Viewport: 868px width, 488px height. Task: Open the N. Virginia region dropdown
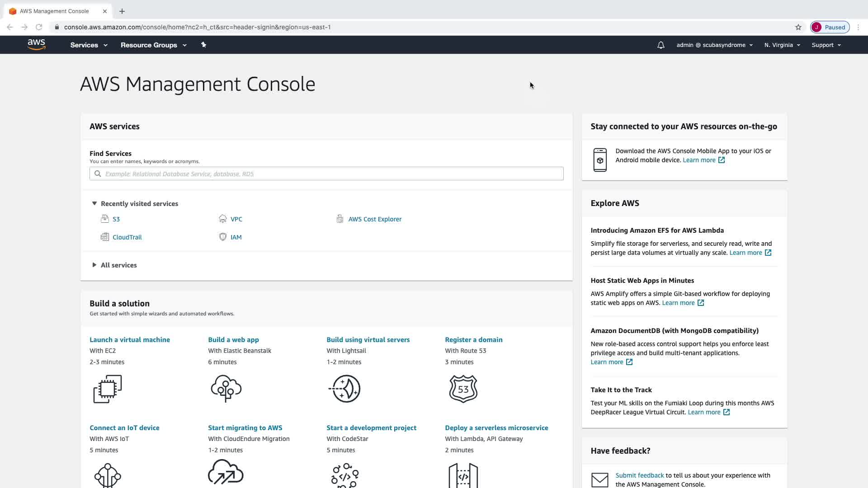782,45
